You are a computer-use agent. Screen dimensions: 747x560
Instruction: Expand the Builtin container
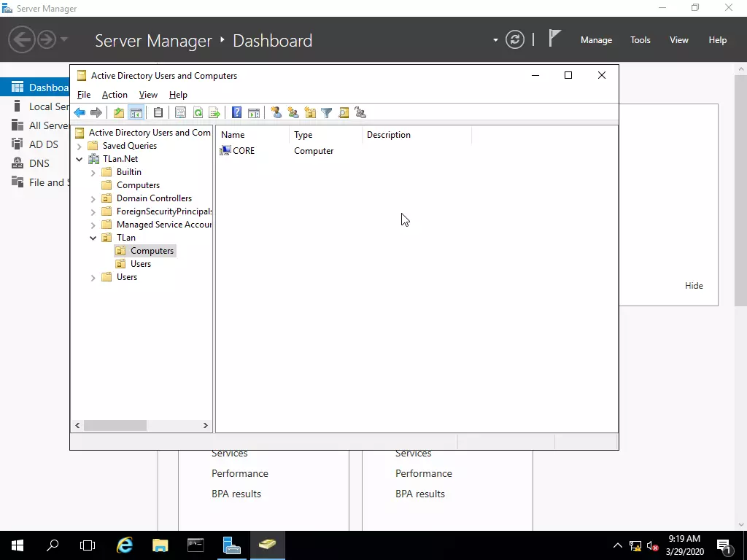coord(93,172)
